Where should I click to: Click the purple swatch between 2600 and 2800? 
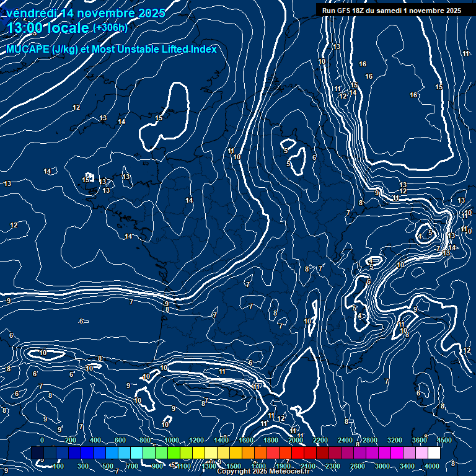tap(359, 452)
